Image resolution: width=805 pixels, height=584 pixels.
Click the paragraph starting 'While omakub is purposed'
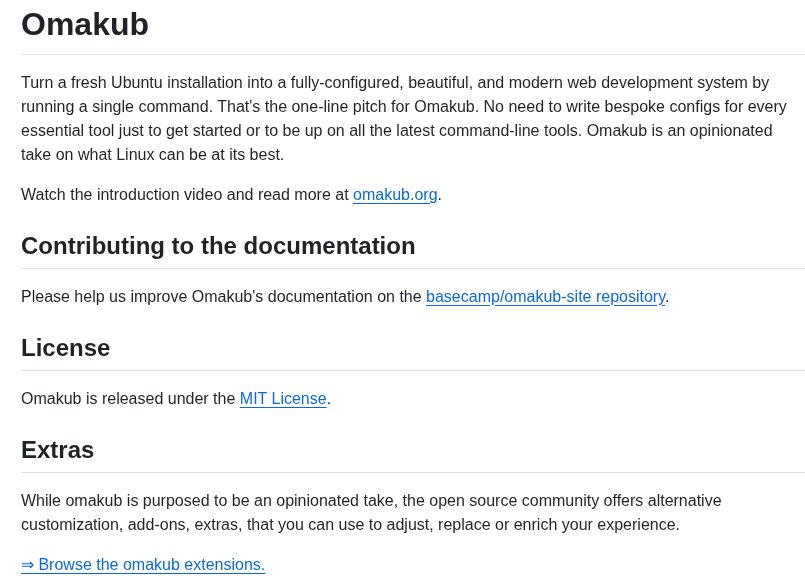pos(370,512)
